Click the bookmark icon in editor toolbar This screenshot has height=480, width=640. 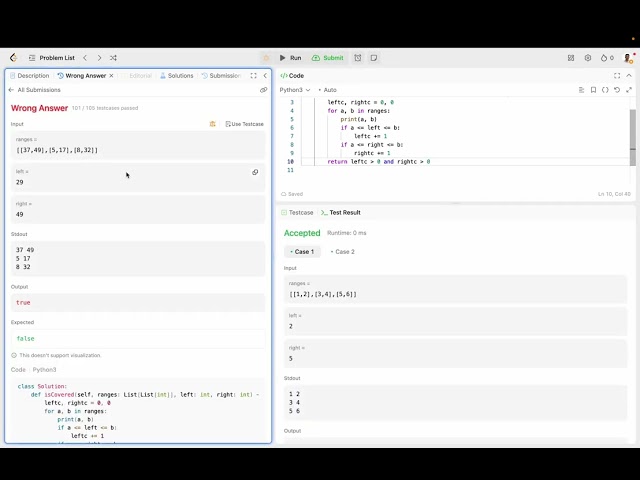coord(593,90)
